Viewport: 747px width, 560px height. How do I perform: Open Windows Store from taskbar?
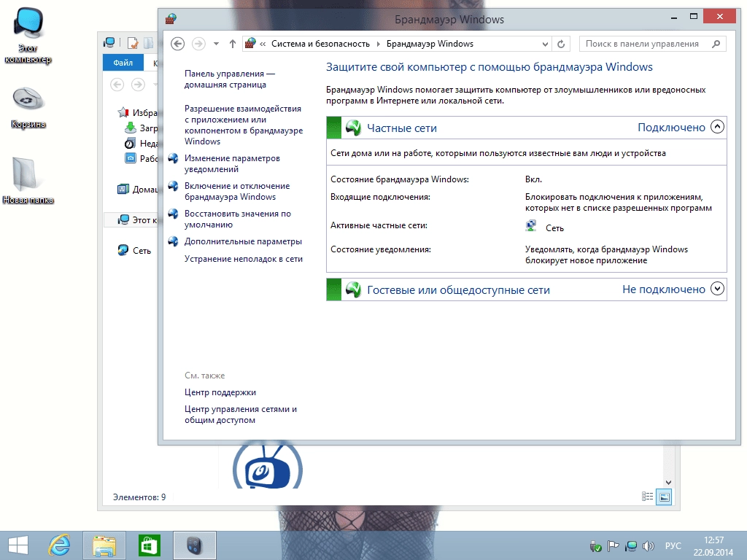(x=149, y=545)
